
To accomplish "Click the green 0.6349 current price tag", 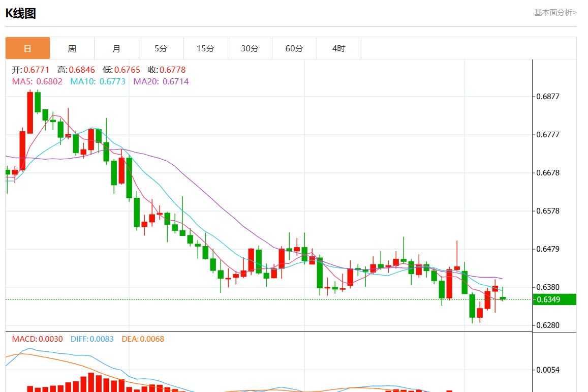I will coord(554,299).
